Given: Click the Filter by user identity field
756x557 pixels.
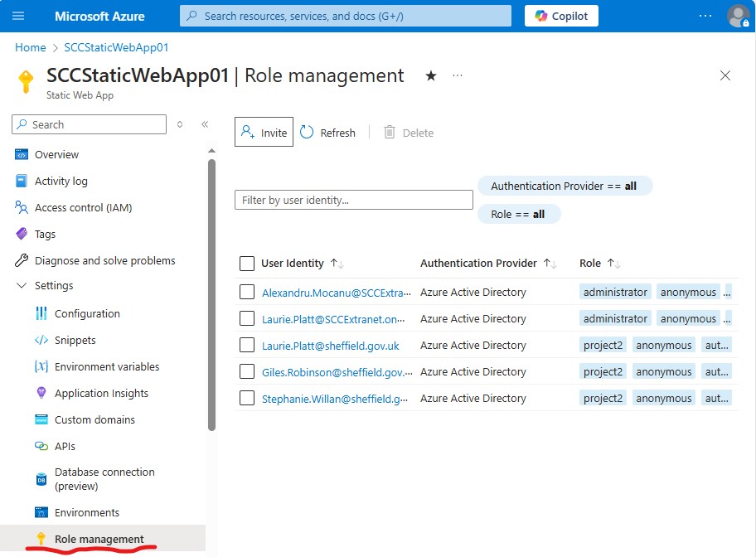Looking at the screenshot, I should click(353, 200).
